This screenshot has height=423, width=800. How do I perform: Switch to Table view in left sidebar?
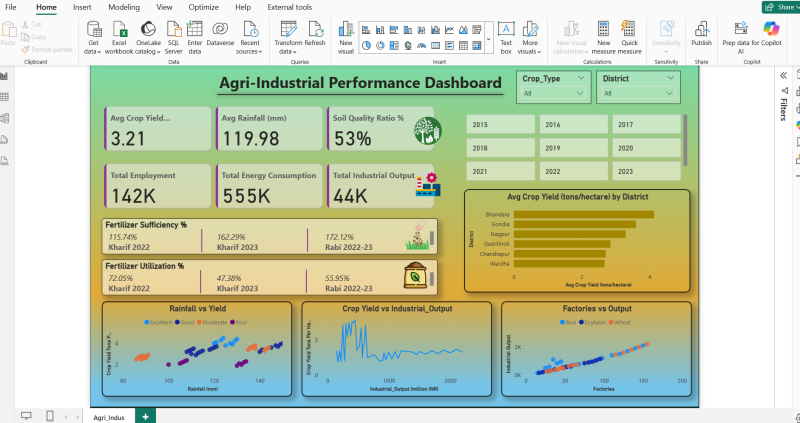pos(5,97)
